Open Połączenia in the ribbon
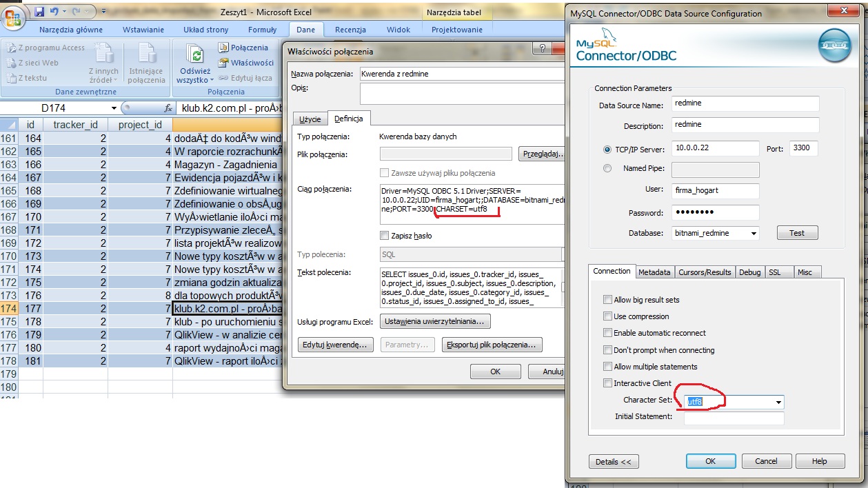 tap(243, 48)
